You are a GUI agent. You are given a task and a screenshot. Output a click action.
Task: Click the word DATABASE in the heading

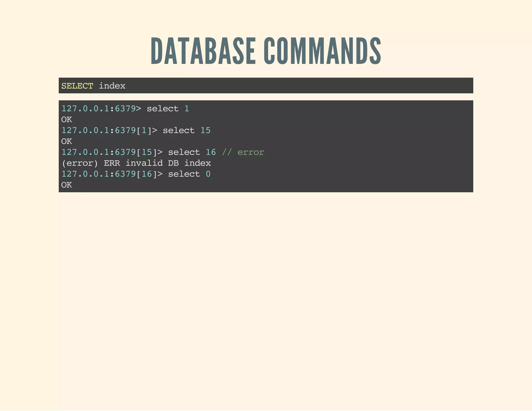(203, 51)
